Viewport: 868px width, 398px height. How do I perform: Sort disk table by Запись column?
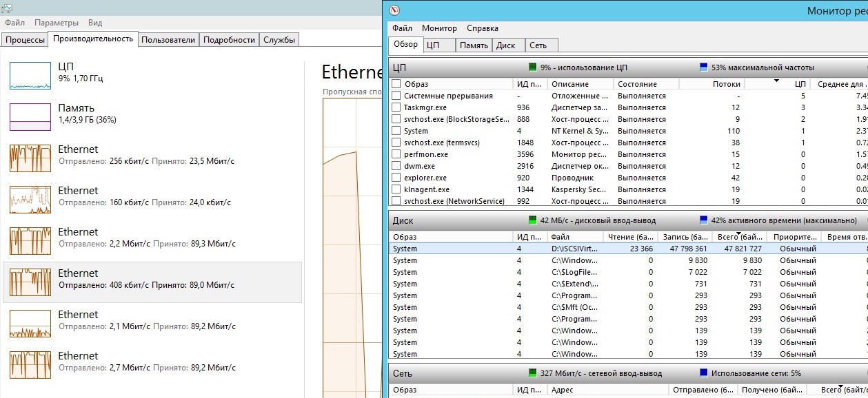point(684,237)
